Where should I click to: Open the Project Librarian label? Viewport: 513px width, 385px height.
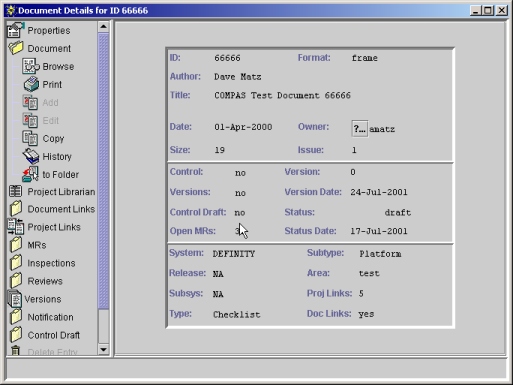tap(61, 192)
